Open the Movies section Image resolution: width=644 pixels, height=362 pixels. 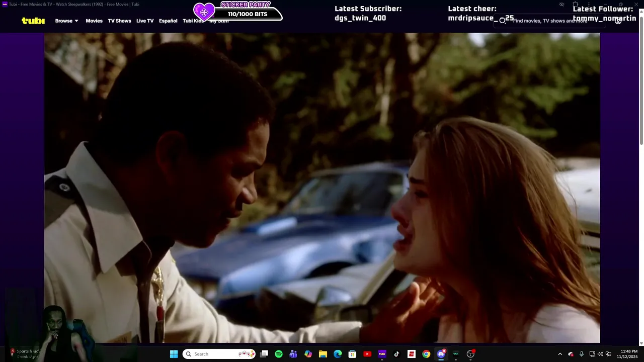[x=94, y=21]
